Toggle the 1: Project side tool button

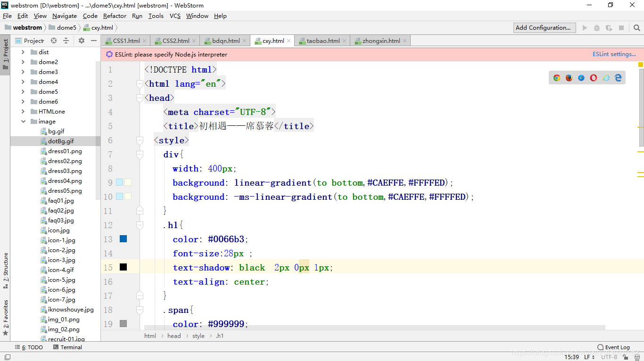[x=6, y=54]
